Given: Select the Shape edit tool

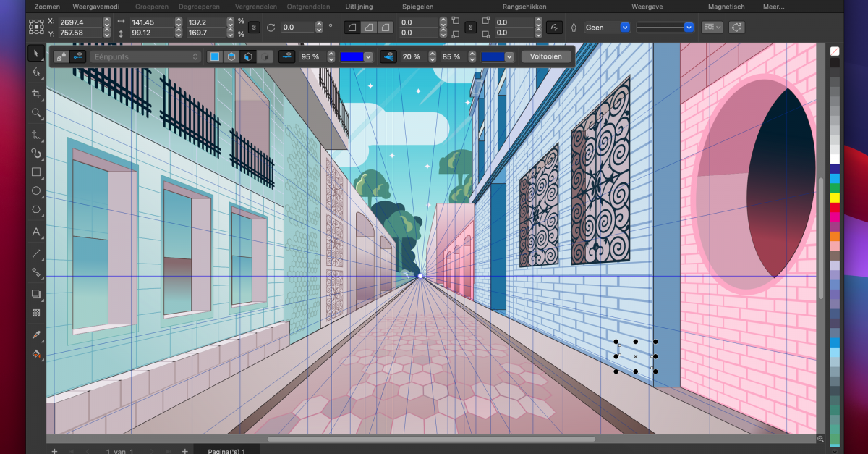Looking at the screenshot, I should pyautogui.click(x=36, y=72).
